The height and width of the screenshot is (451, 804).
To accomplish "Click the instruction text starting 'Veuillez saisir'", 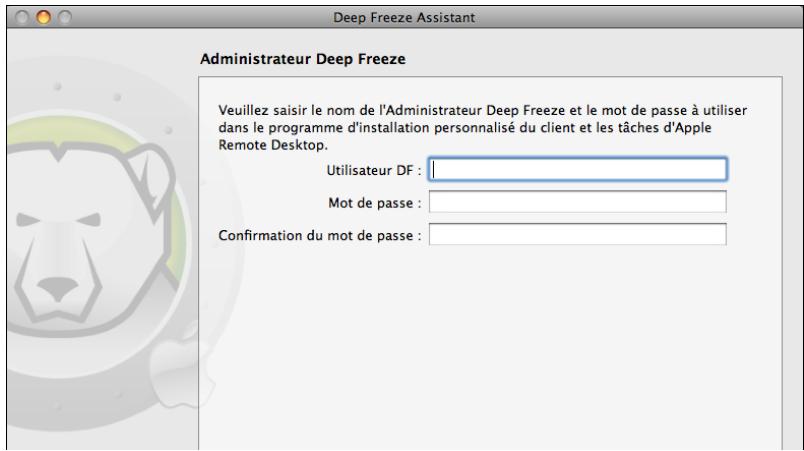I will [x=483, y=128].
